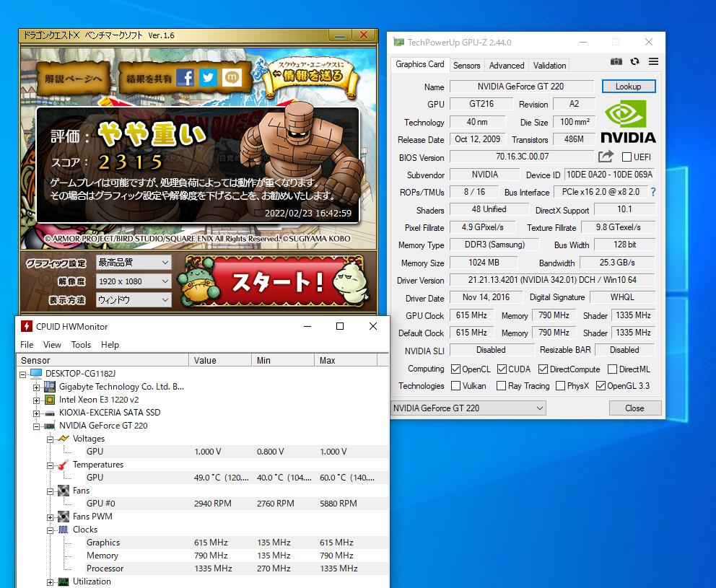The width and height of the screenshot is (716, 588).
Task: Share result on mixi icon
Action: coord(232,78)
